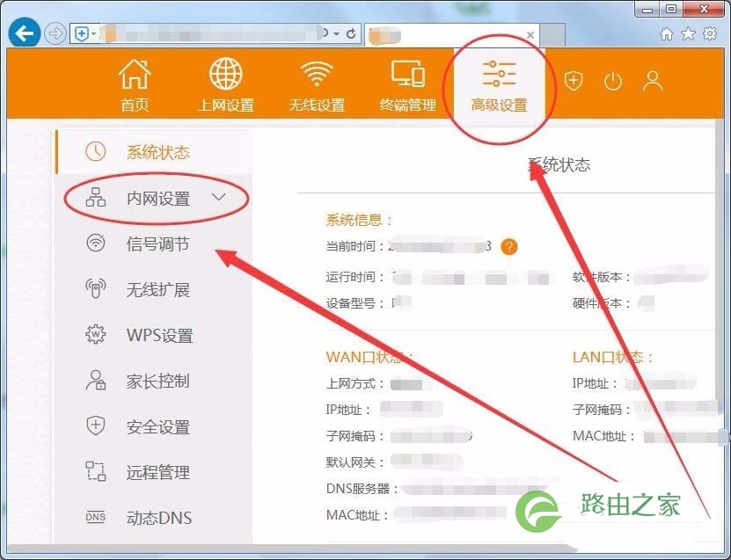Click the 运行时间： label

click(x=356, y=277)
